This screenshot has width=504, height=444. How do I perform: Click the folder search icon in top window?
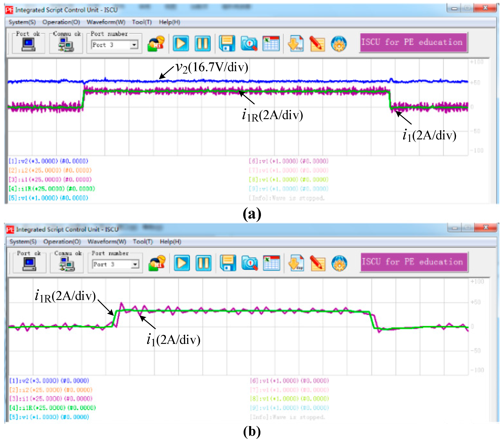coord(249,44)
